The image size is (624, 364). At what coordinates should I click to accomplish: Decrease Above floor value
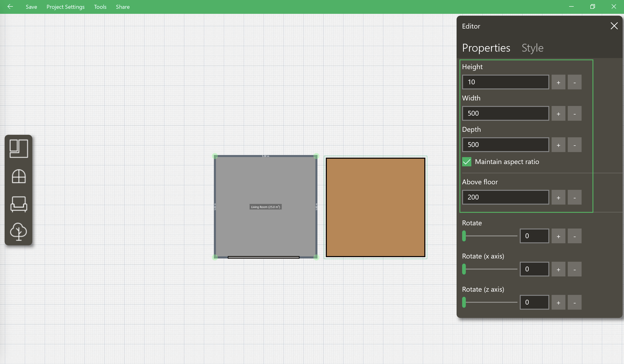click(x=574, y=197)
